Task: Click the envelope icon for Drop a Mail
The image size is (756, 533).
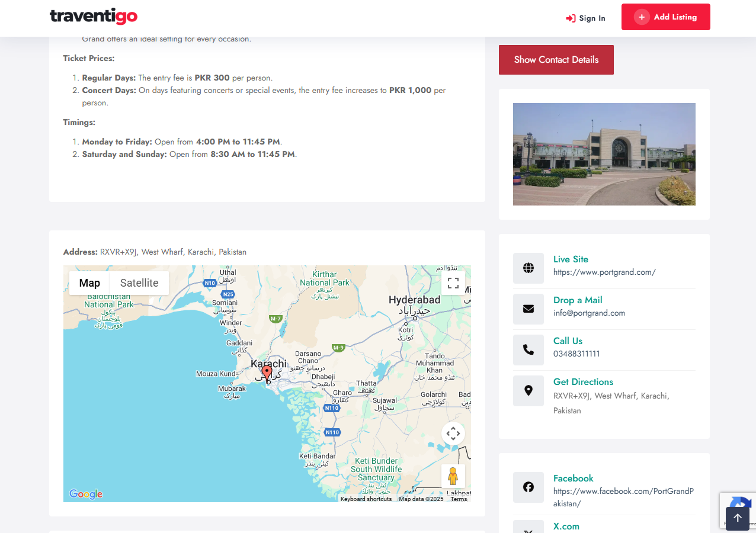Action: pyautogui.click(x=528, y=309)
